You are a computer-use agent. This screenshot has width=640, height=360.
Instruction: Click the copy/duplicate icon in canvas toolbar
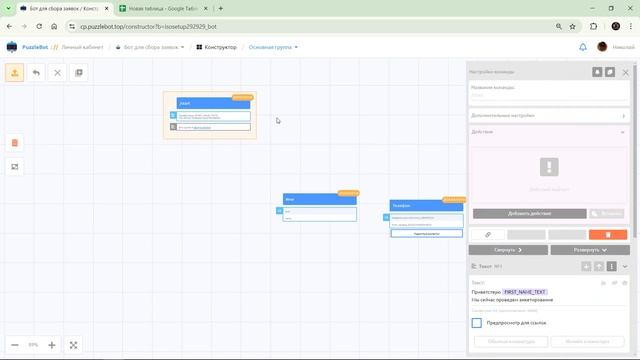(78, 73)
